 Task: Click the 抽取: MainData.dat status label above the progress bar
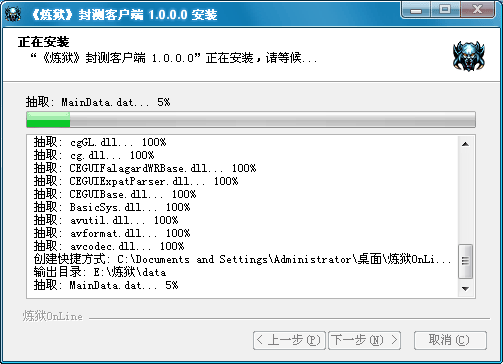click(98, 102)
